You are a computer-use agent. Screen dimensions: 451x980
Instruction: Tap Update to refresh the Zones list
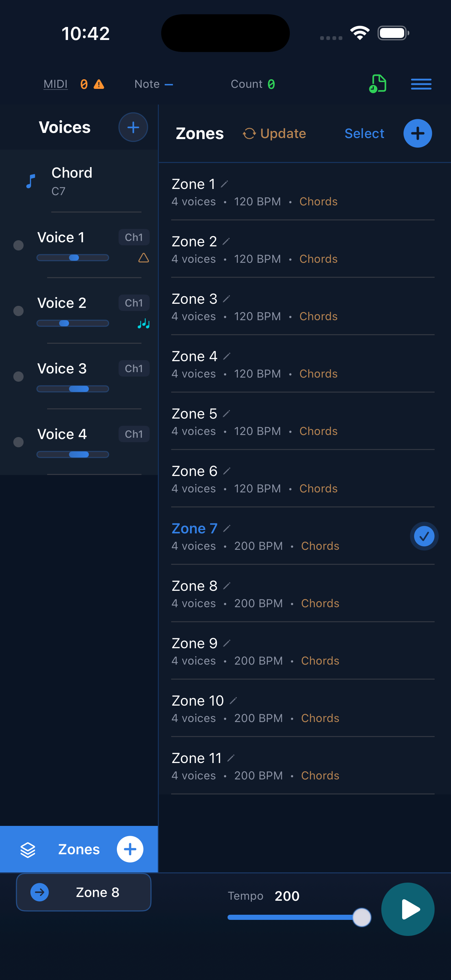click(274, 134)
